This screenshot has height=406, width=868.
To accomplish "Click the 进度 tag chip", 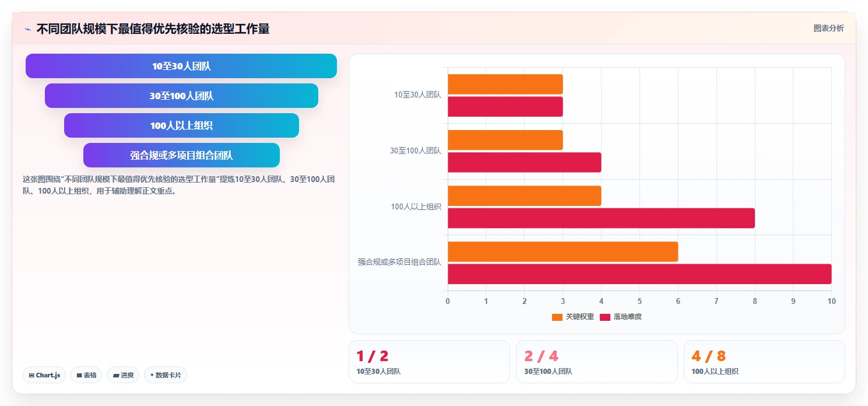I will click(x=123, y=375).
